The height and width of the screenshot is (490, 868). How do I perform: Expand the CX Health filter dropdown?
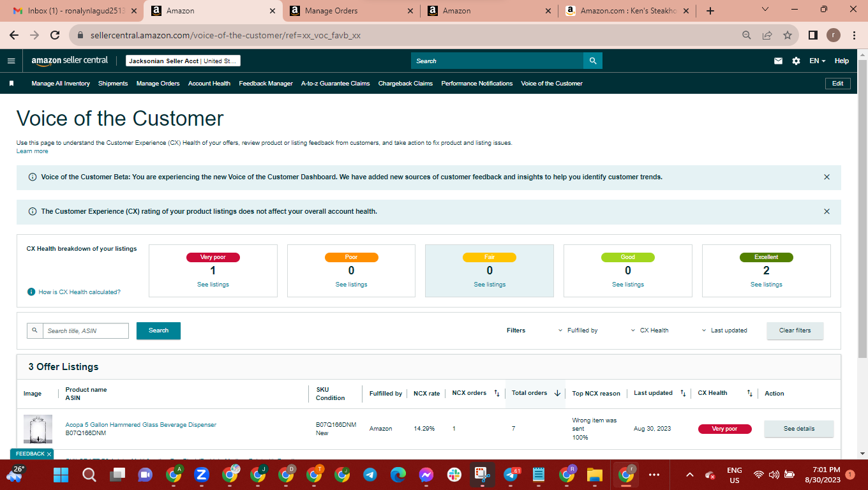pyautogui.click(x=650, y=330)
